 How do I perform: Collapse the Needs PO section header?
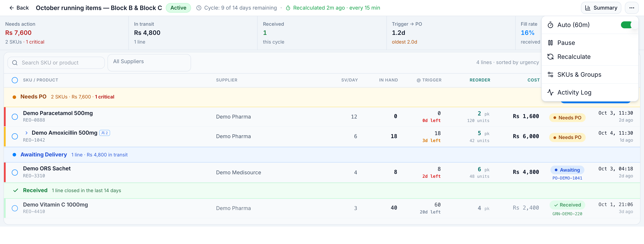322,97
